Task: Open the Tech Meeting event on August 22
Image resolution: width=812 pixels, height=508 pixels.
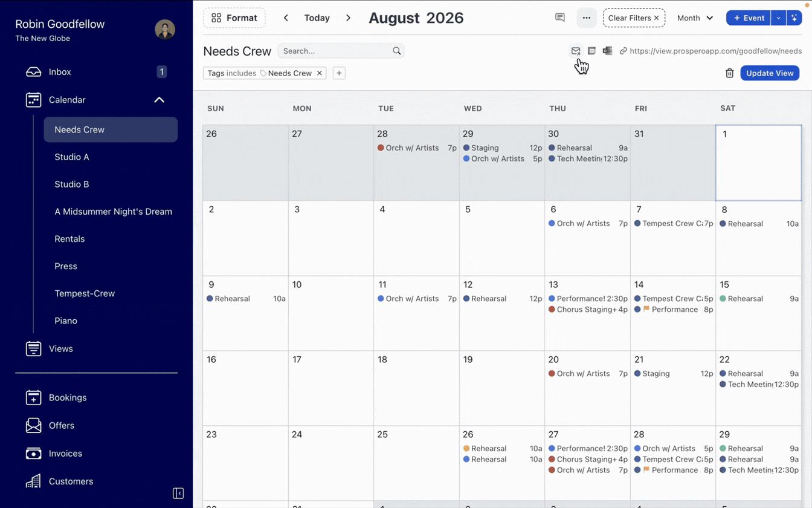Action: [759, 385]
